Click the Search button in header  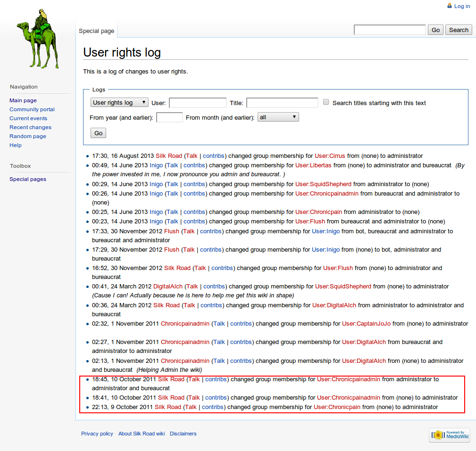(459, 30)
